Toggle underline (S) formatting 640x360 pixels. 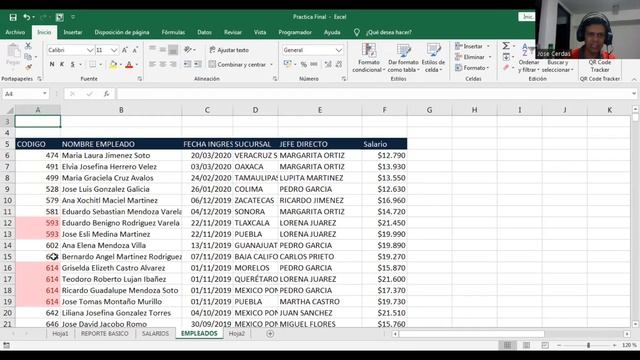coord(73,64)
